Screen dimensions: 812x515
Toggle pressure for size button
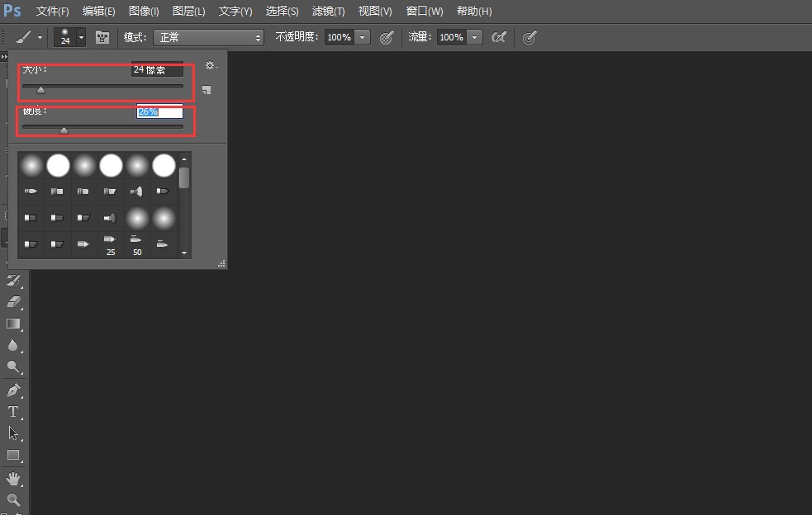(529, 37)
